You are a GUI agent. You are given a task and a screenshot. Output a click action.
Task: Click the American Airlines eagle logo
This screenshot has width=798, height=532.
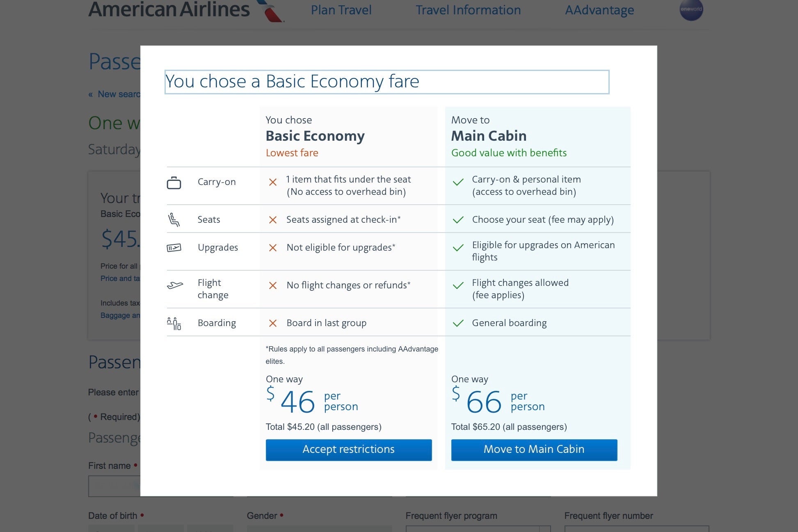click(x=271, y=11)
